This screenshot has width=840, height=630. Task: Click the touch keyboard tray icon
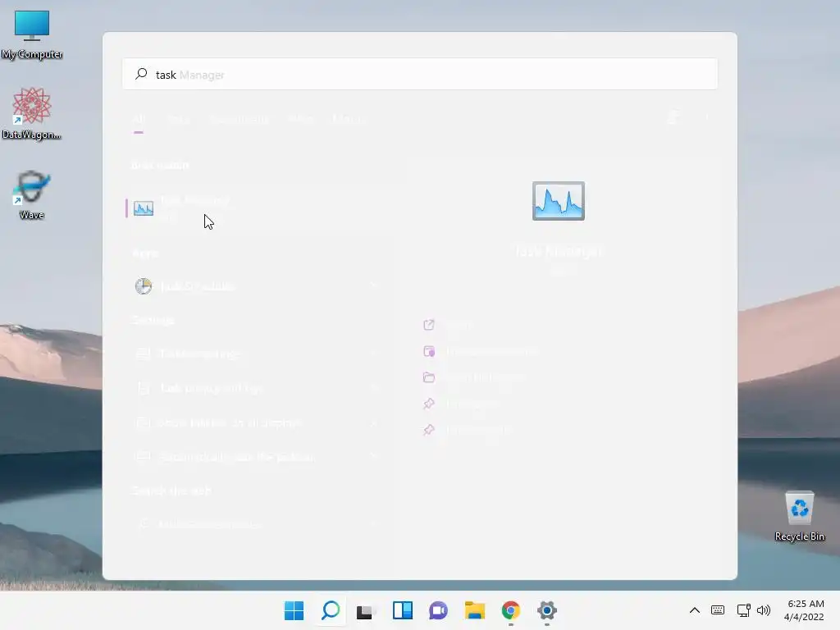[718, 610]
